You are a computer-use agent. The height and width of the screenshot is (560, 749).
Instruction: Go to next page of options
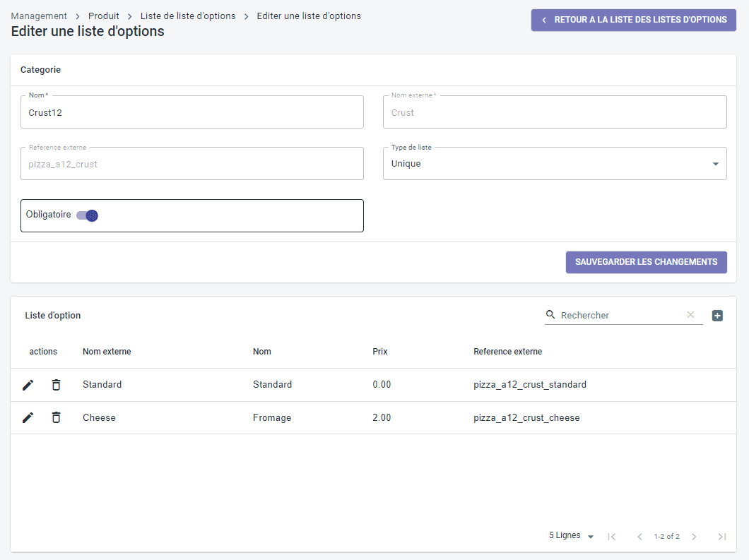click(694, 537)
